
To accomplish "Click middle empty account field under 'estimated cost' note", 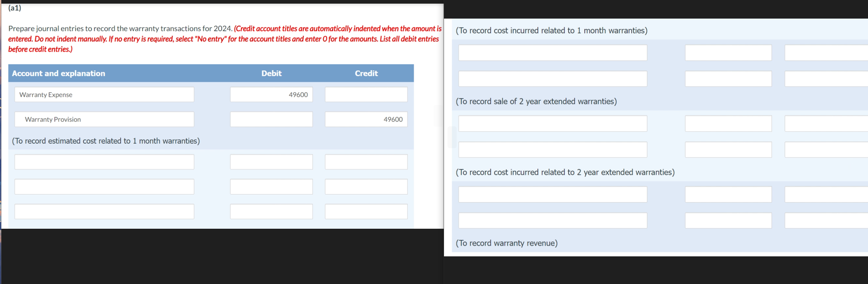I will coord(104,187).
